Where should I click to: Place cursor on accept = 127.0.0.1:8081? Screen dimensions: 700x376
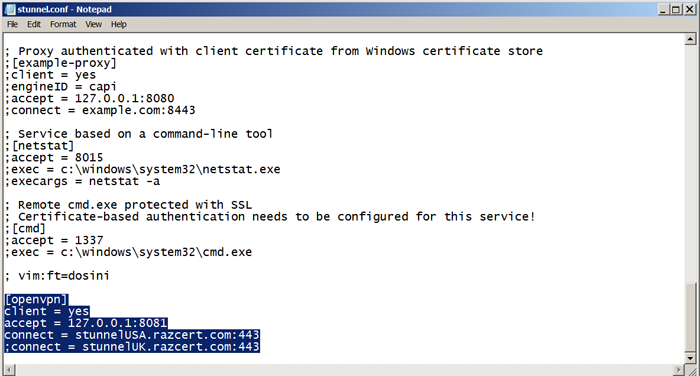point(86,323)
